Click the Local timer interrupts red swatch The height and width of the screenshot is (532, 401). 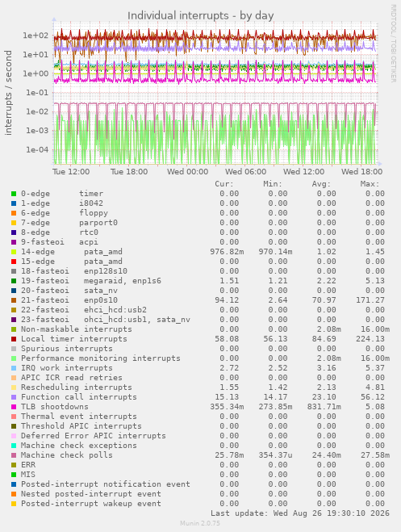[x=14, y=339]
